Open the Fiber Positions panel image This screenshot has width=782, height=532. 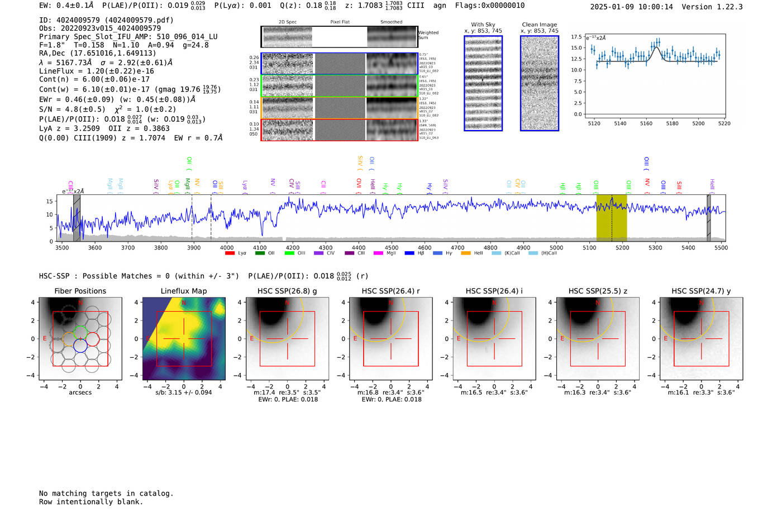pyautogui.click(x=80, y=339)
